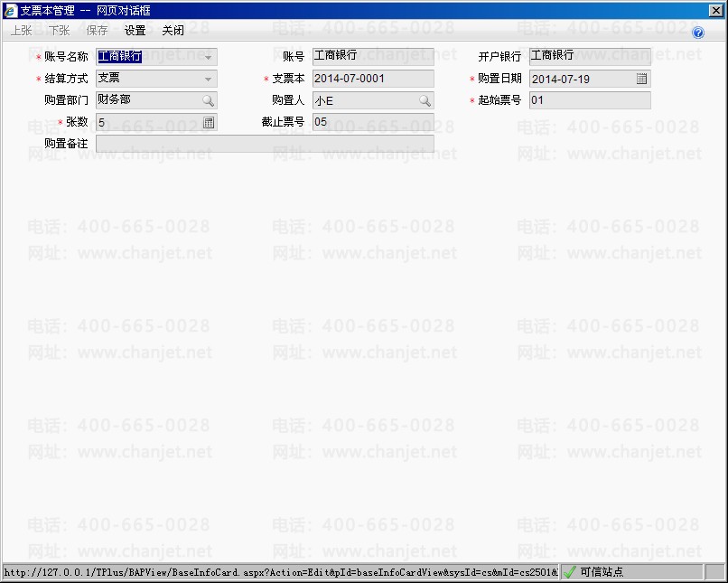Click the 截止票号 field showing 05
Viewport: 728px width, 583px height.
373,122
